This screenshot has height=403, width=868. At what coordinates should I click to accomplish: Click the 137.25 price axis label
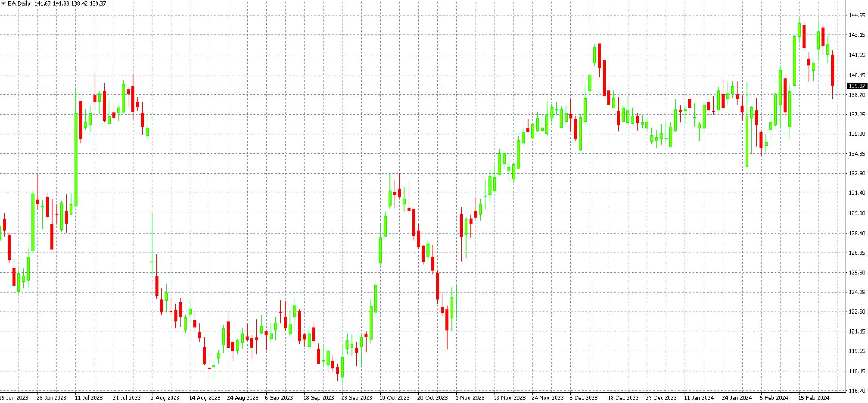click(857, 114)
